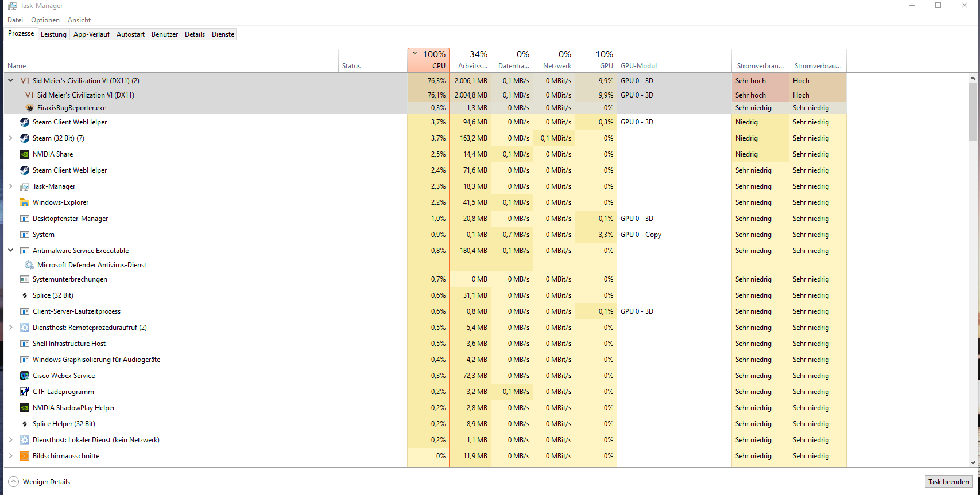
Task: Click the Bildschirmausschnitte orange icon
Action: [25, 456]
